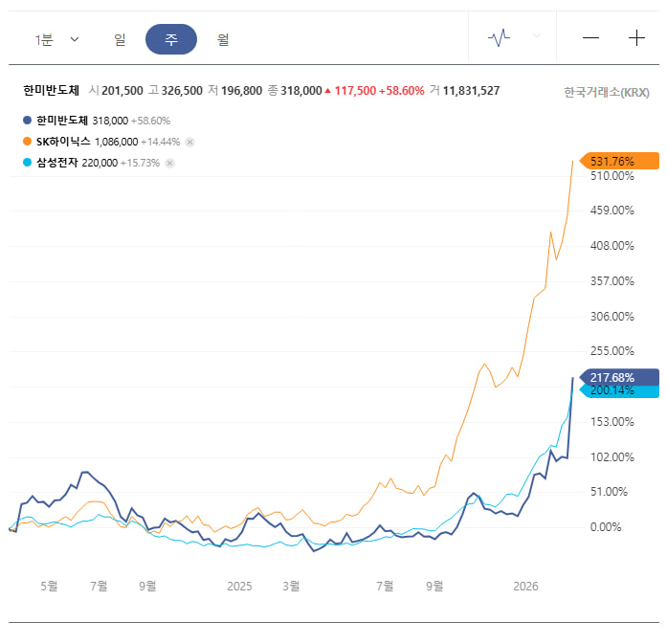Click the dark blue 217.68% price tag
The height and width of the screenshot is (644, 667).
tap(619, 377)
